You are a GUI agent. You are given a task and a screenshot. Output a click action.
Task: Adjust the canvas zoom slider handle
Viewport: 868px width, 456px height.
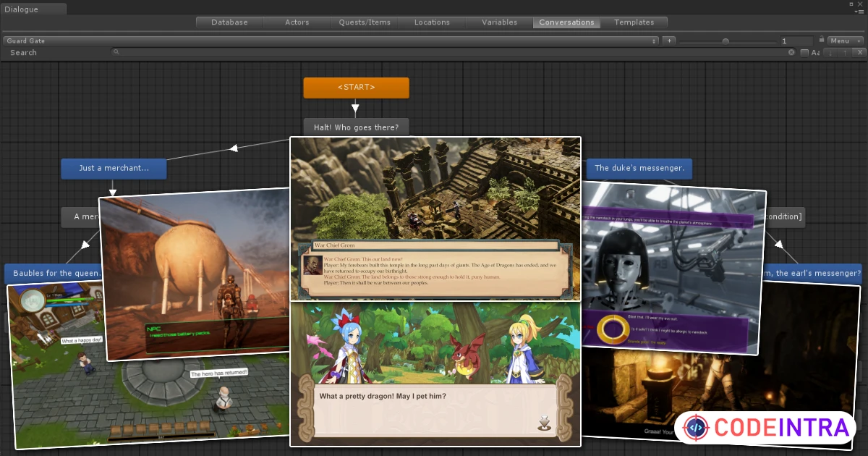pos(726,41)
